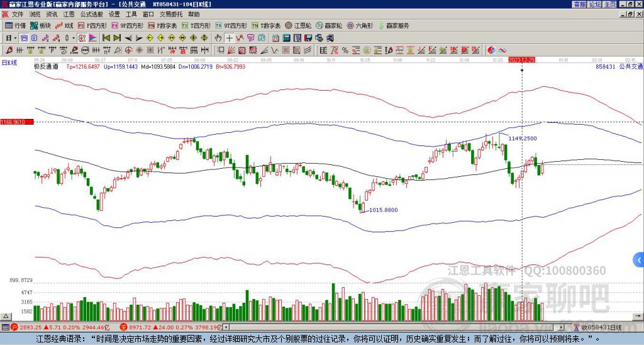Jump to last bar icon
Image resolution: width=644 pixels, height=345 pixels.
tap(117, 38)
